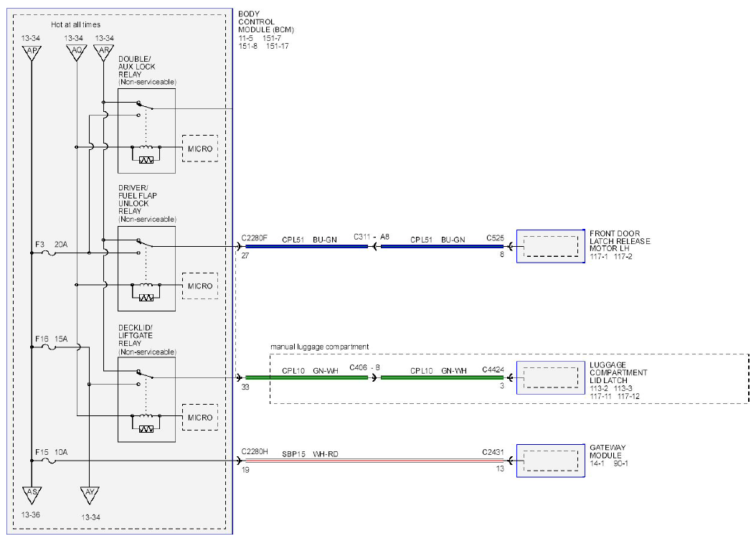Viewport: 756px width, 541px height.
Task: Click the Body Control Module (BCM) title label
Action: point(265,22)
